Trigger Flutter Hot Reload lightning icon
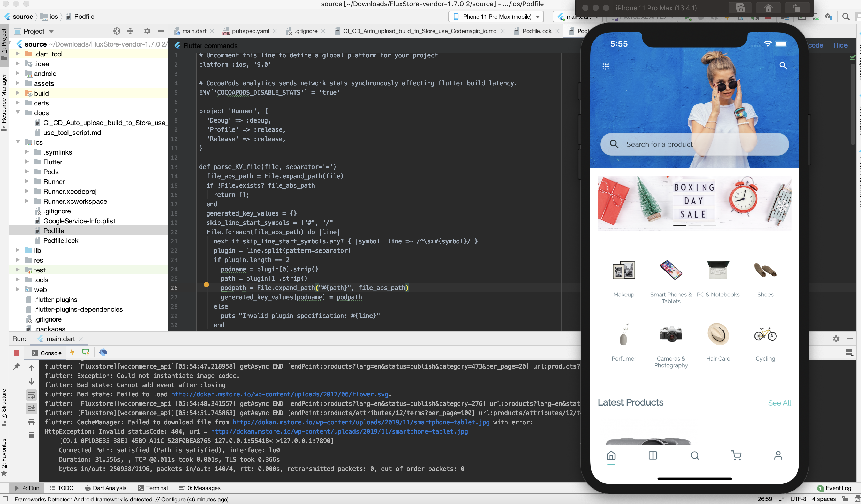This screenshot has height=504, width=861. pos(72,352)
